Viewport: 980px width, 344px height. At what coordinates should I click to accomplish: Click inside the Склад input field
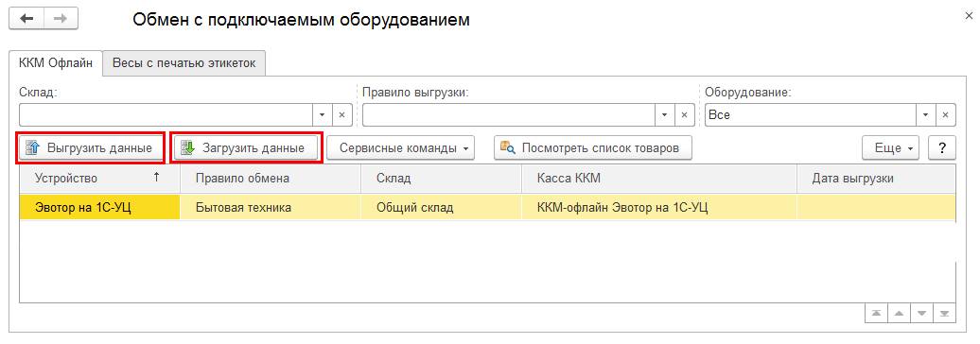coord(166,115)
